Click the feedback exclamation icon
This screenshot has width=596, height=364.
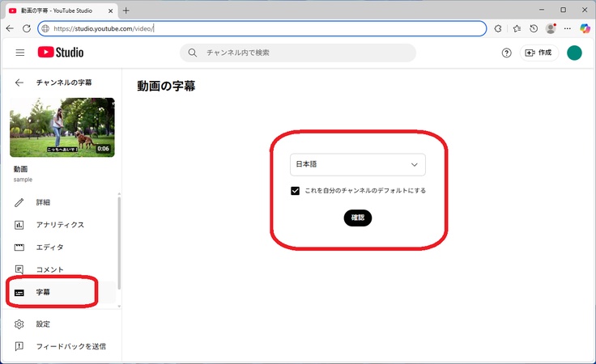tap(19, 346)
